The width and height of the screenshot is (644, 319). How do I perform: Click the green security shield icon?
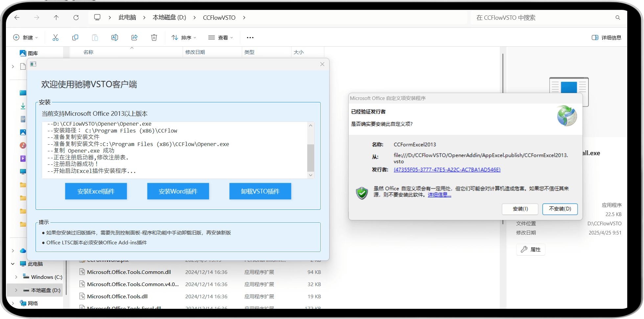click(x=362, y=193)
